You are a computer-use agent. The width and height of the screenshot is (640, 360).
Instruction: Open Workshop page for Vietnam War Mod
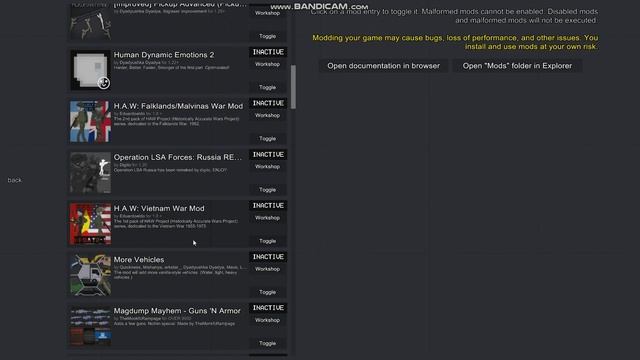click(x=268, y=218)
